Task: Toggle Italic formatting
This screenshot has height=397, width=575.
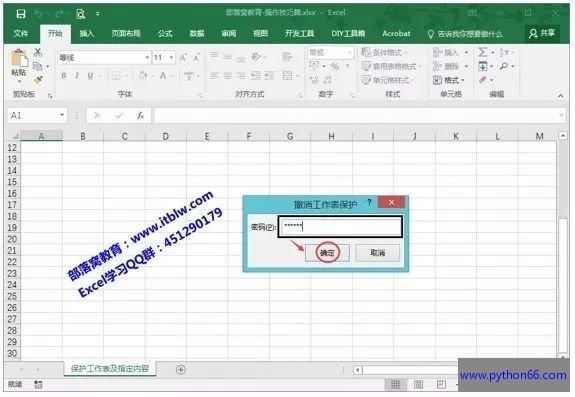Action: [x=77, y=76]
